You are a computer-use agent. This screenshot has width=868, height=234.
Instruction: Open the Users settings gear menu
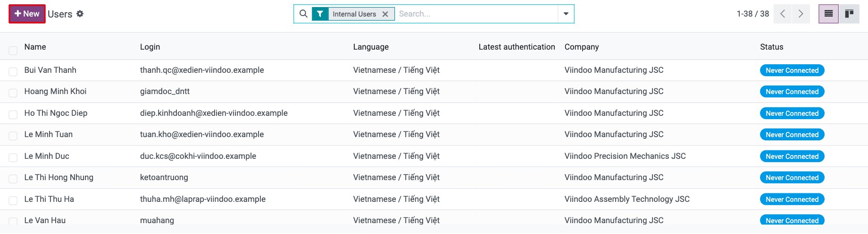[x=80, y=14]
